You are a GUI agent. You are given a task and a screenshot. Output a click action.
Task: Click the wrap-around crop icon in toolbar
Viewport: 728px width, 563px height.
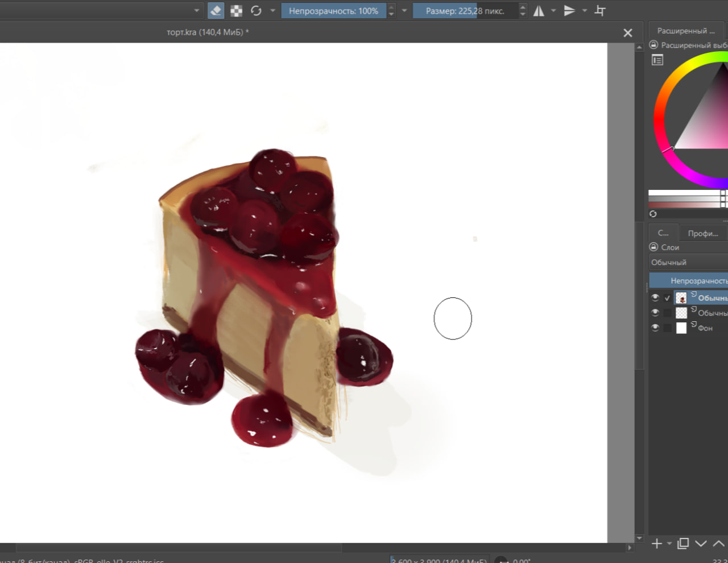pyautogui.click(x=600, y=11)
